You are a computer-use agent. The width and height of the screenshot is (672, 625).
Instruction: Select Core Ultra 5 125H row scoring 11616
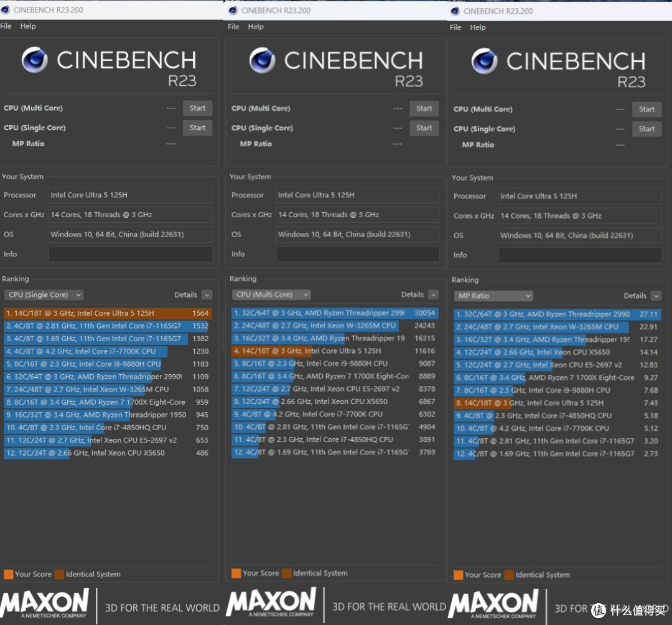[335, 351]
